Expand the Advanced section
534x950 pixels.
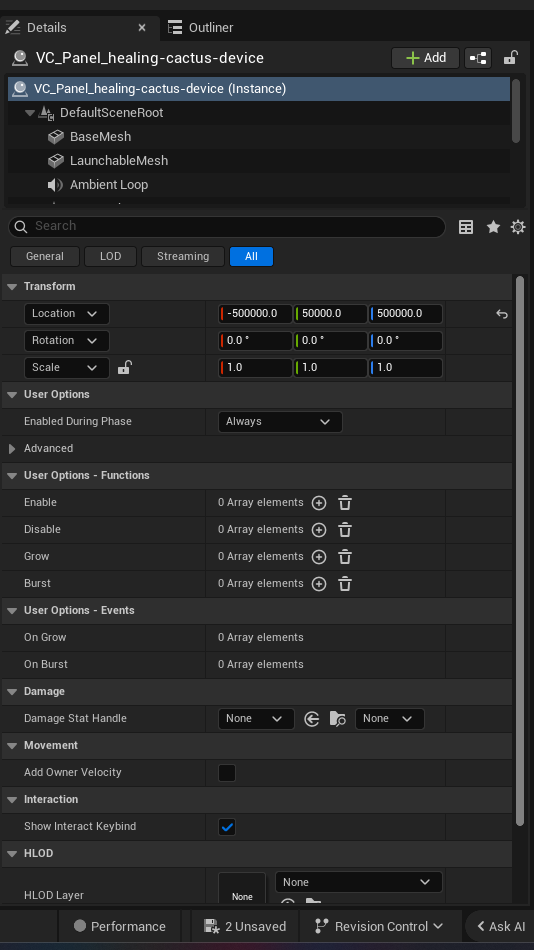click(x=12, y=449)
